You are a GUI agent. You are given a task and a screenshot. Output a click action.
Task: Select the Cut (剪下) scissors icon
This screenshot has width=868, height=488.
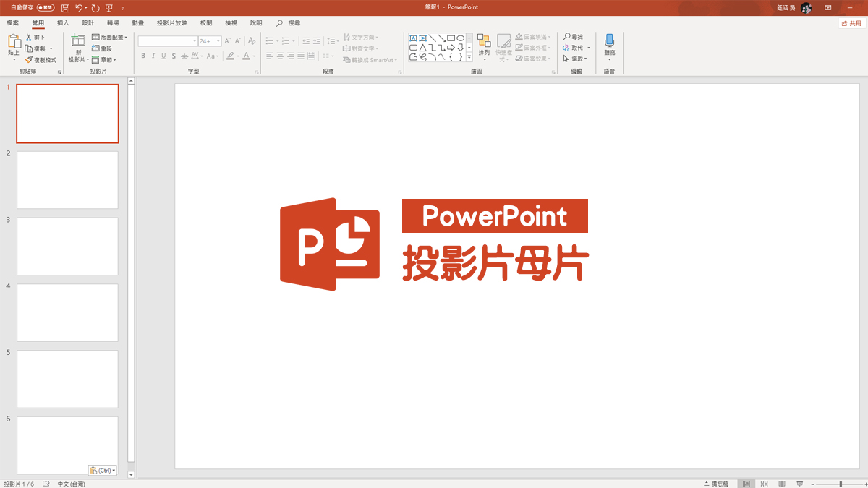[x=30, y=37]
